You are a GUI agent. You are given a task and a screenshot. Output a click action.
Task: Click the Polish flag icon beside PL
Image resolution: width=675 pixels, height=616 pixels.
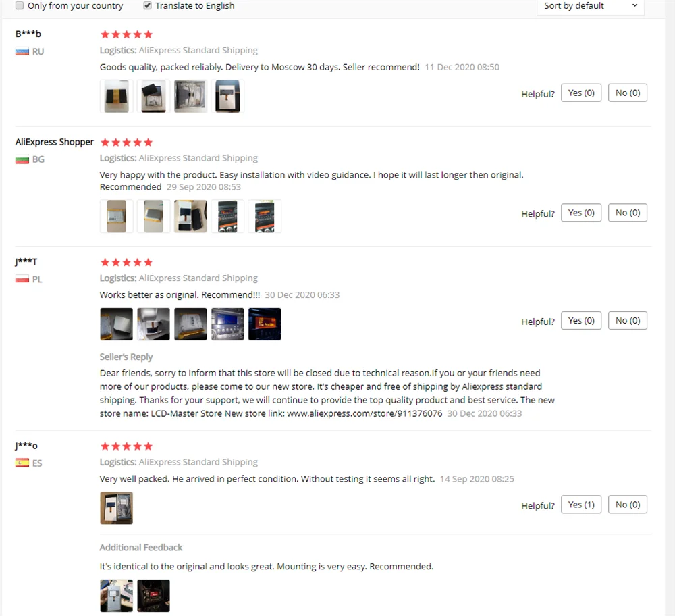(22, 279)
